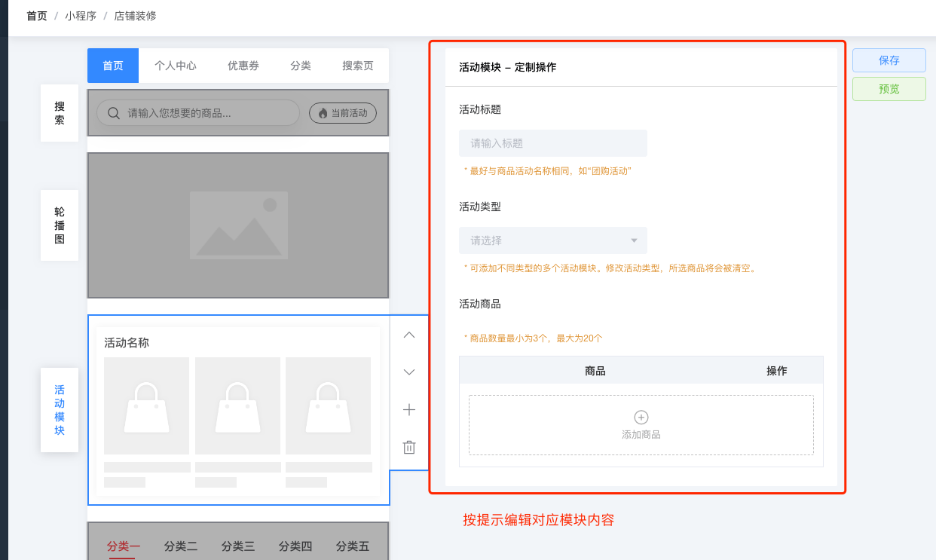The width and height of the screenshot is (936, 560).
Task: Open the 搜索页 tab
Action: pos(358,66)
